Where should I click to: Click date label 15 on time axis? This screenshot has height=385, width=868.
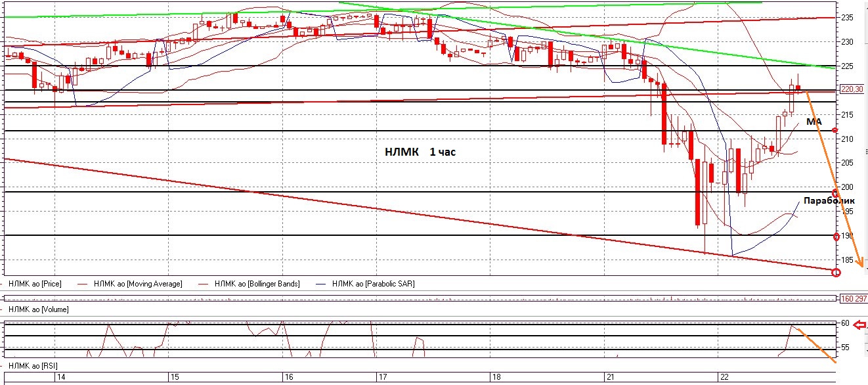175,378
